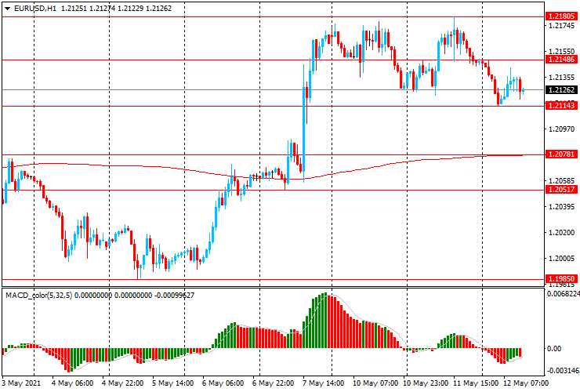
Task: Select the 1.20517 red price label
Action: (x=561, y=190)
